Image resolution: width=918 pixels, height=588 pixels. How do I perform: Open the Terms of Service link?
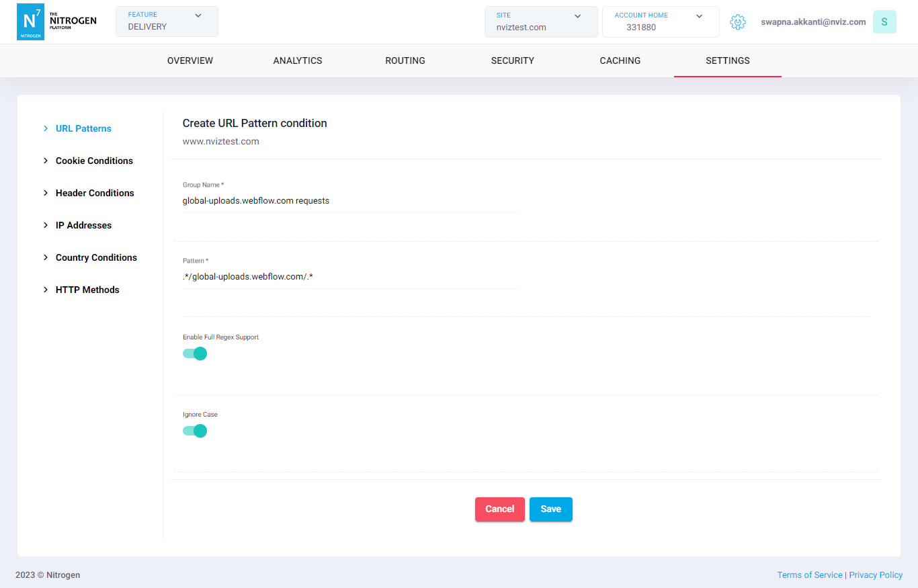coord(809,575)
